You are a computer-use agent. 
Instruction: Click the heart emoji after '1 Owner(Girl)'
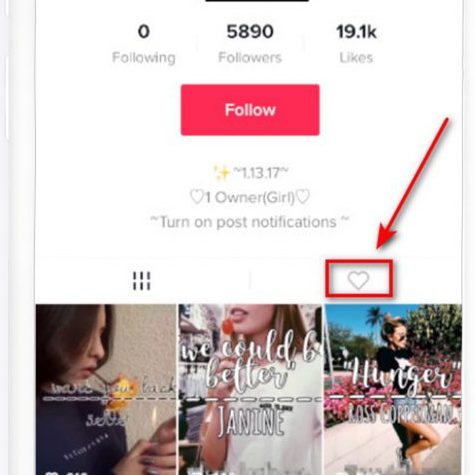(303, 197)
